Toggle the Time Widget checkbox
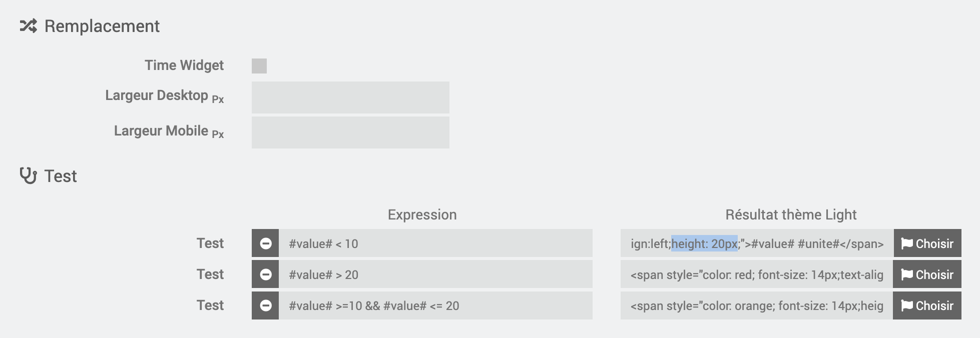 point(259,66)
